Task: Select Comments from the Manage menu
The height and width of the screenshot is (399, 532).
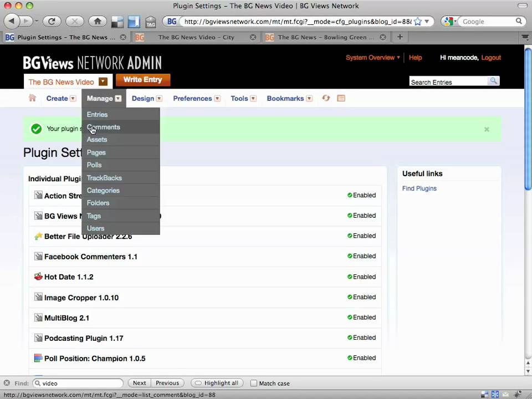Action: pos(120,127)
